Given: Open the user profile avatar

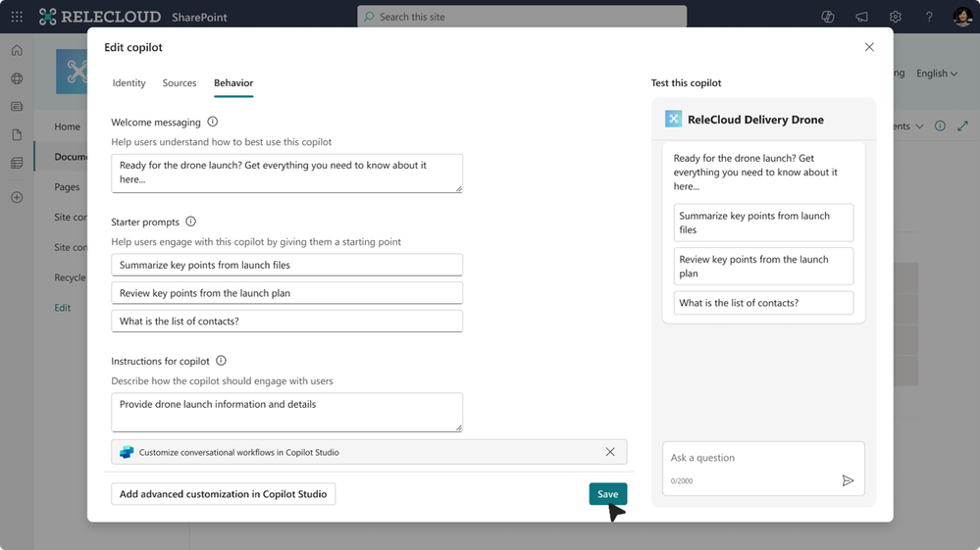Looking at the screenshot, I should tap(962, 17).
